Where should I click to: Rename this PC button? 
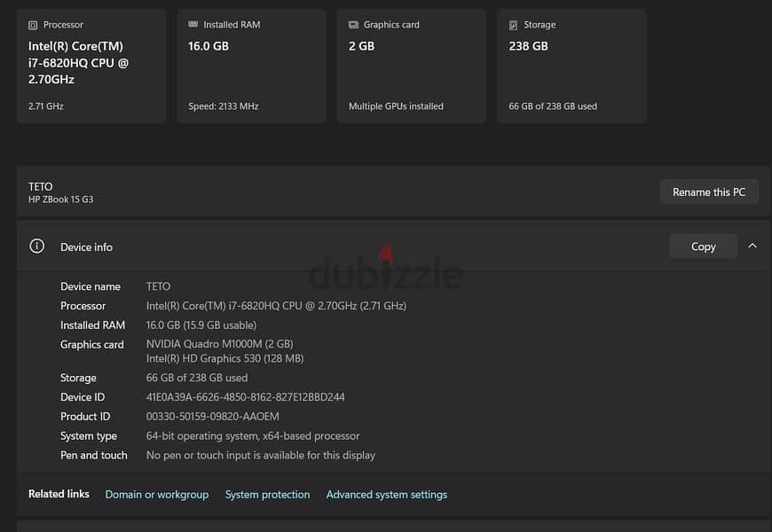(709, 192)
